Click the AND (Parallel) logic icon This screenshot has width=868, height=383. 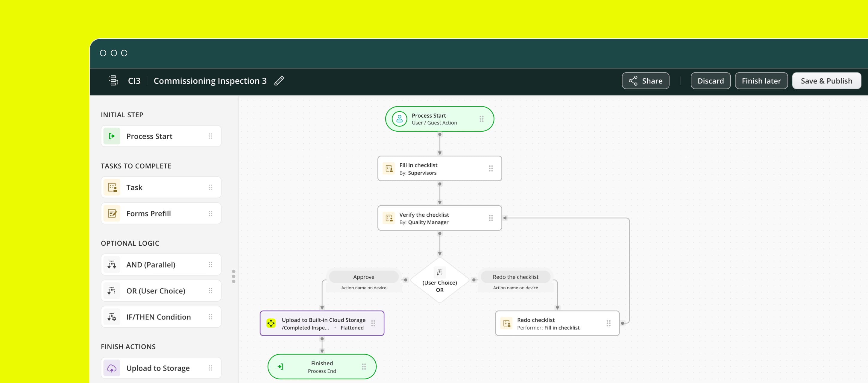coord(112,265)
